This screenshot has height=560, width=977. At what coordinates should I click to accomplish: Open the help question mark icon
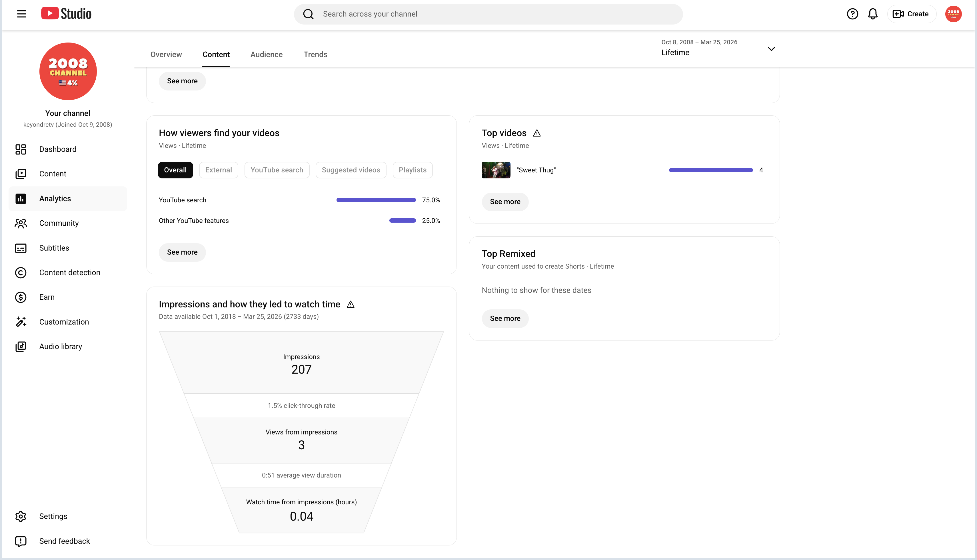click(852, 14)
